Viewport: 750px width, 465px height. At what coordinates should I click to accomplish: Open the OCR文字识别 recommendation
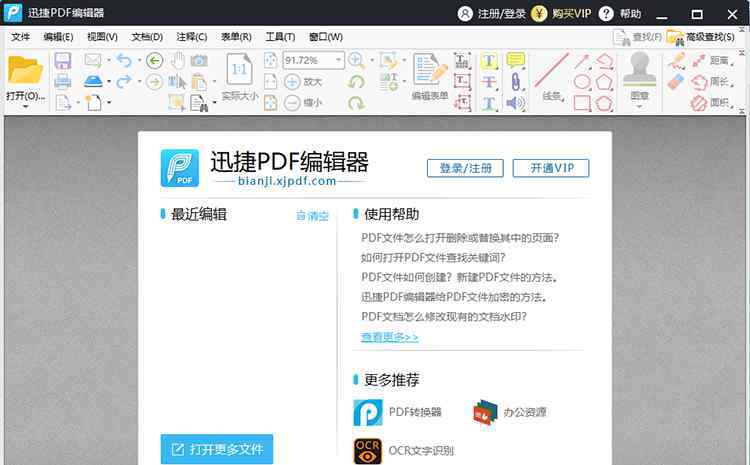tap(404, 451)
